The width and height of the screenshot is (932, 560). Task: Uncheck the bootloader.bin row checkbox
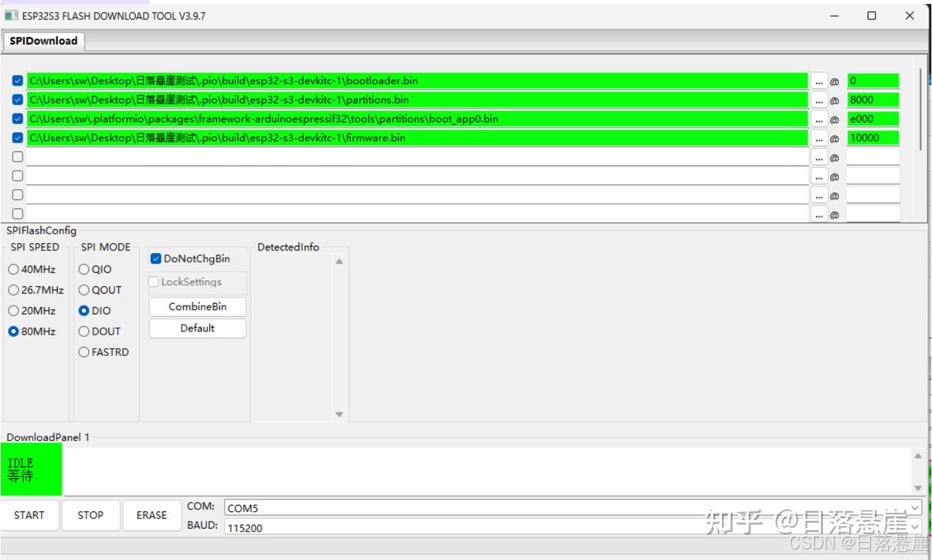pyautogui.click(x=17, y=80)
